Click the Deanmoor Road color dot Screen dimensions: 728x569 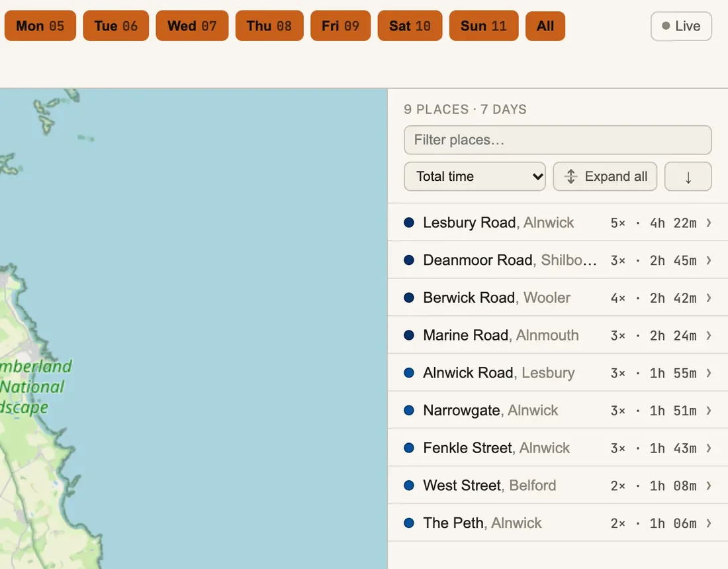[409, 260]
